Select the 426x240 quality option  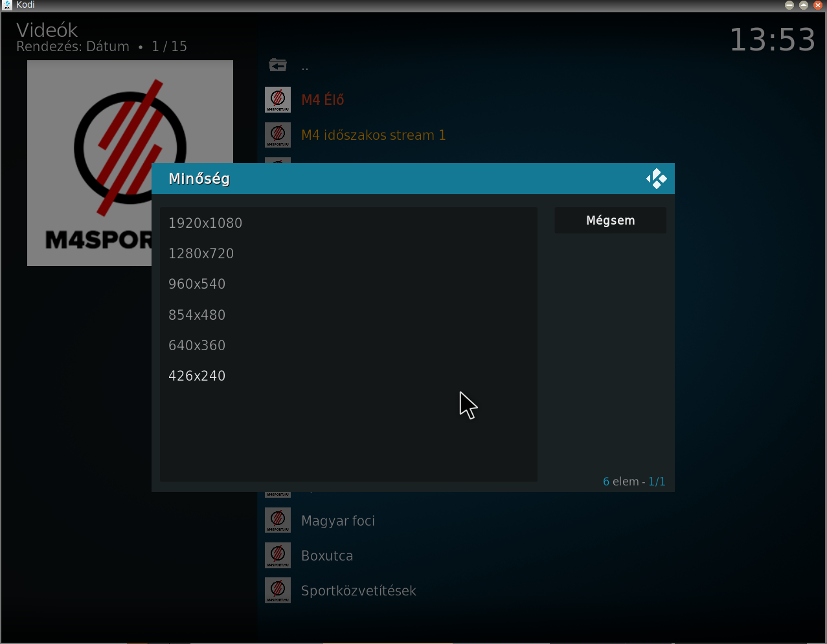pyautogui.click(x=348, y=376)
